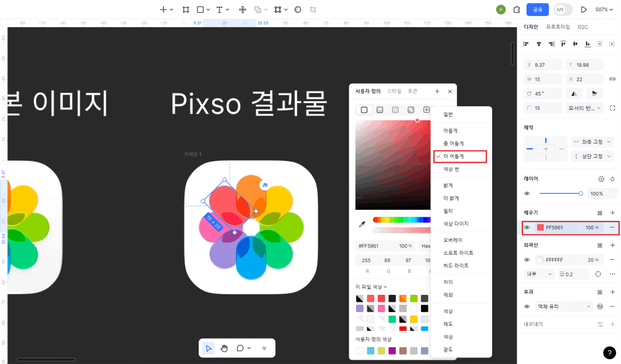Toggle liquid glass effect visibility eye
This screenshot has height=364, width=621.
[x=527, y=307]
